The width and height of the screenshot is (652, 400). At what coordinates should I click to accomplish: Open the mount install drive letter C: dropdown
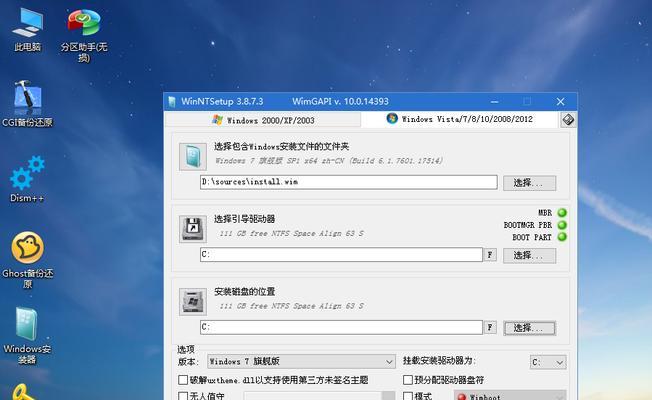click(548, 362)
